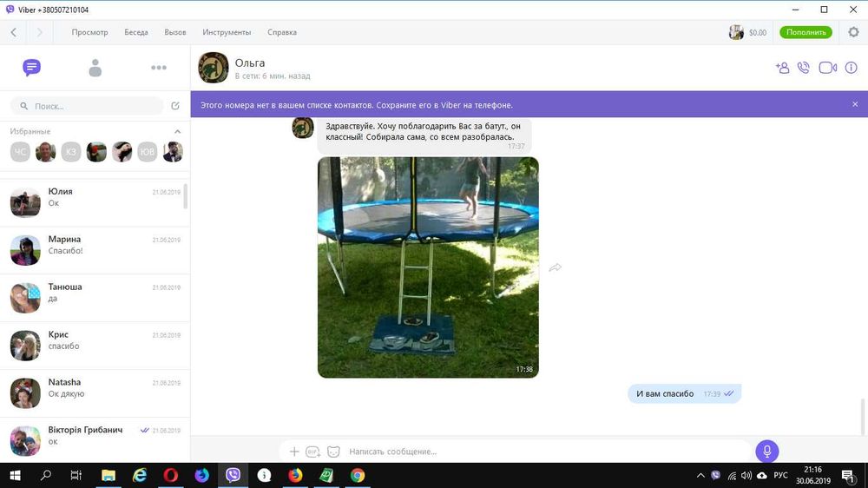This screenshot has height=488, width=868.
Task: Show hidden icons in the system tray
Action: [700, 475]
